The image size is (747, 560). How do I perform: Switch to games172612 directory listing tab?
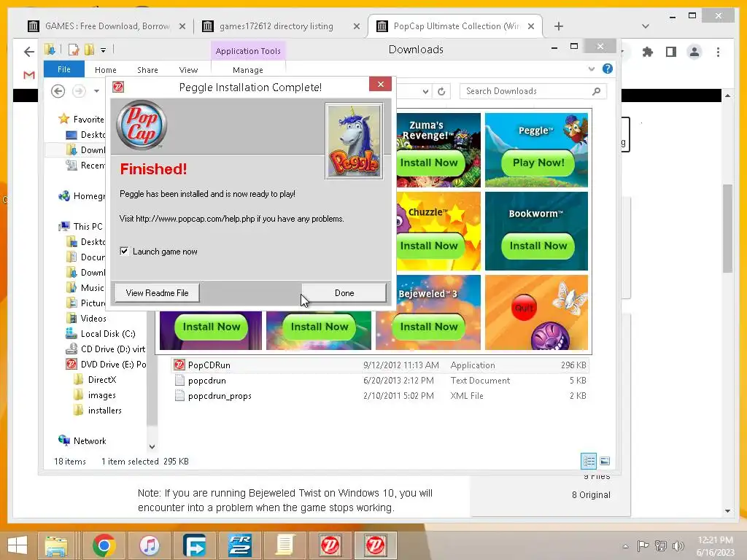point(281,26)
